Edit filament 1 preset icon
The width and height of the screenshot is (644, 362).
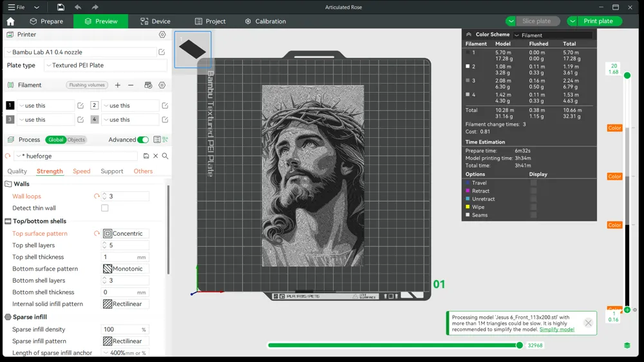click(x=80, y=106)
